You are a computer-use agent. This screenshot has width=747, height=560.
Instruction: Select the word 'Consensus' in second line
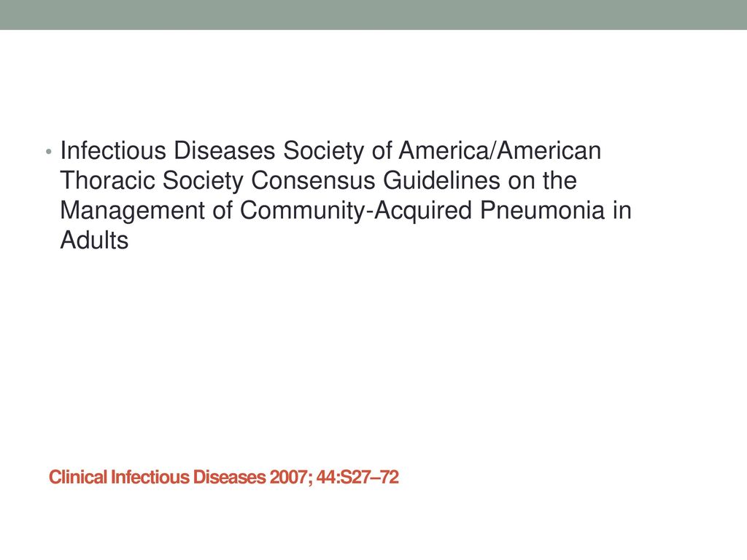coord(313,181)
